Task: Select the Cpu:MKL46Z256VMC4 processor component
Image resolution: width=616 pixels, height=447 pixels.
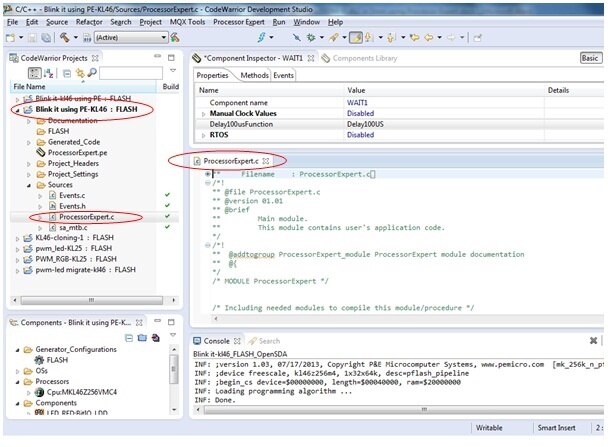Action: [x=84, y=394]
